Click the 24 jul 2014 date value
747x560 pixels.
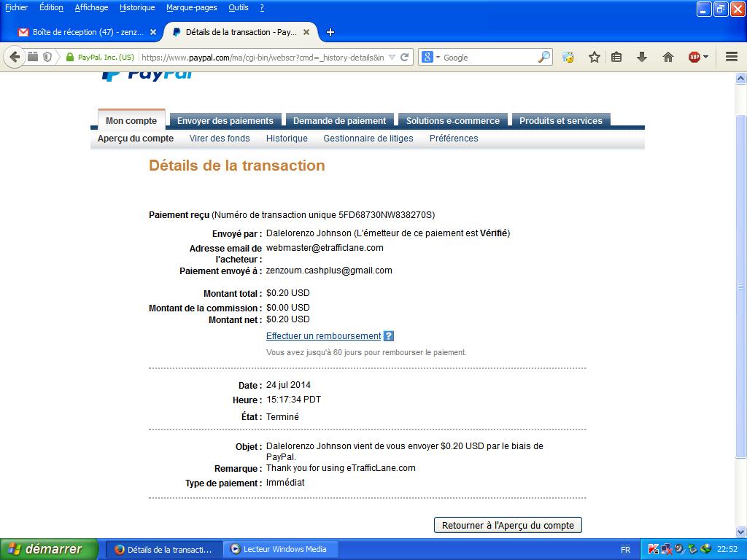coord(288,385)
